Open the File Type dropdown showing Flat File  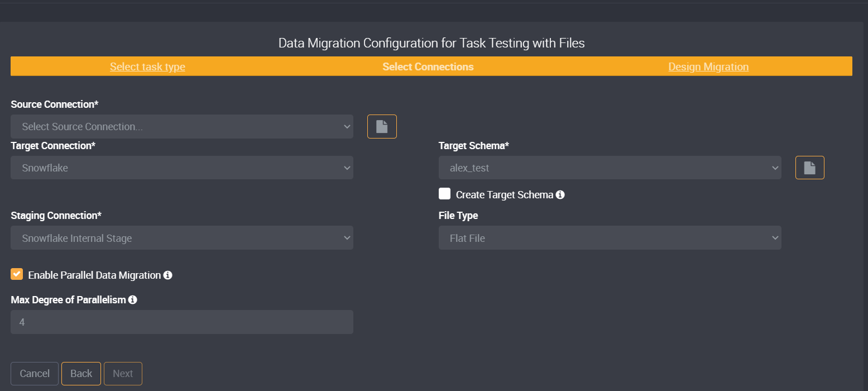click(x=610, y=238)
